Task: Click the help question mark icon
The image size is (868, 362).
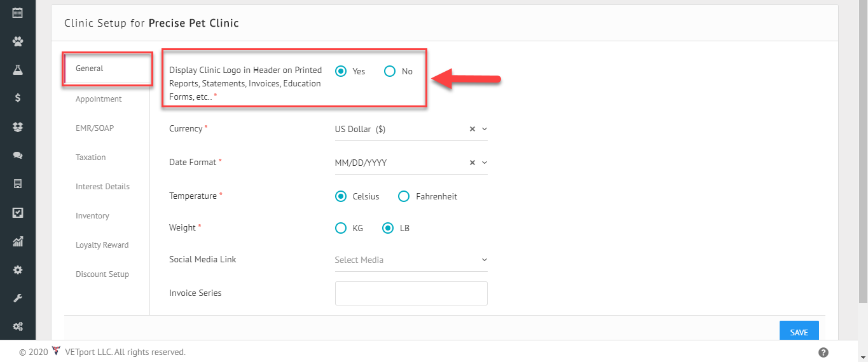Action: coord(823,352)
